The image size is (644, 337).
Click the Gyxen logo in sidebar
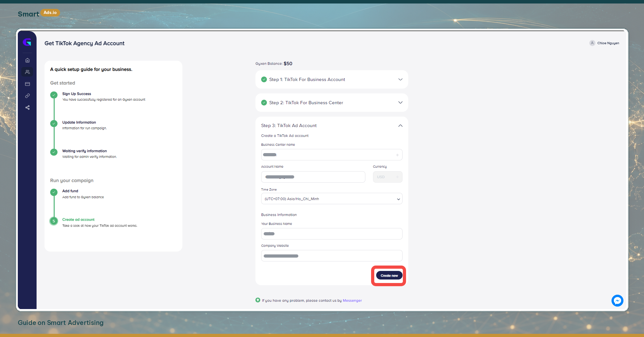click(27, 42)
